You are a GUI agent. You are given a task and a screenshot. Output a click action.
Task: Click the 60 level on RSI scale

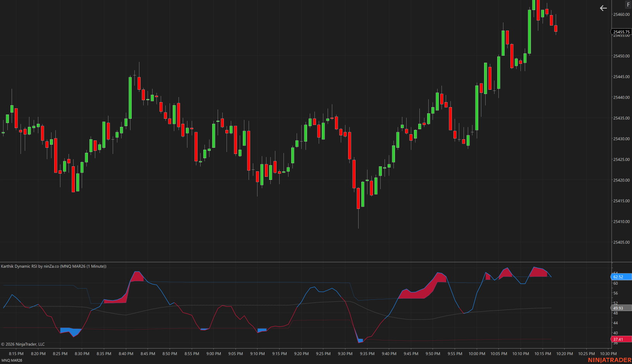[x=615, y=283]
